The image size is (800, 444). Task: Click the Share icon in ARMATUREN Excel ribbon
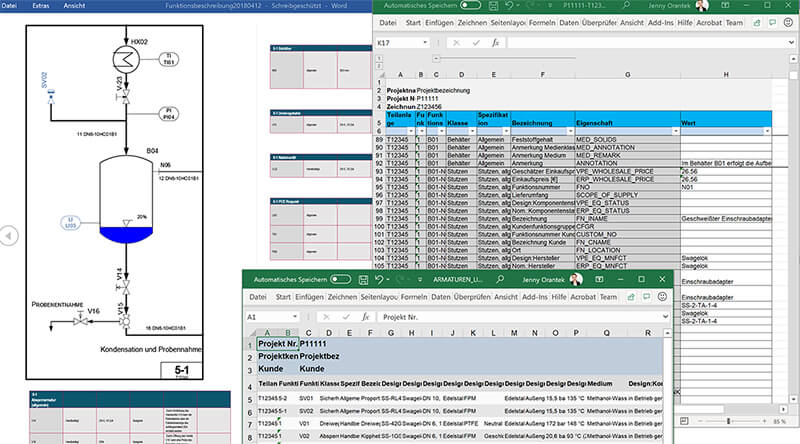(631, 297)
